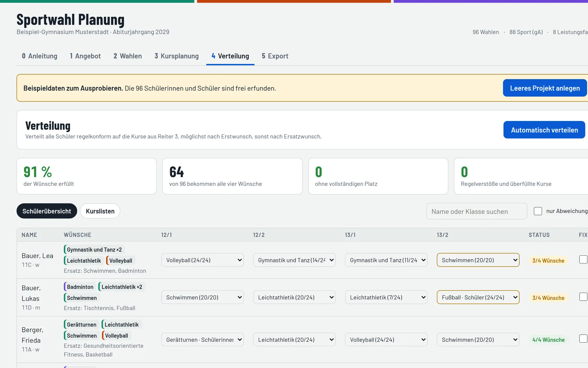Viewport: 588px width, 368px height.
Task: Open the 0 Anleitung tab
Action: [39, 56]
